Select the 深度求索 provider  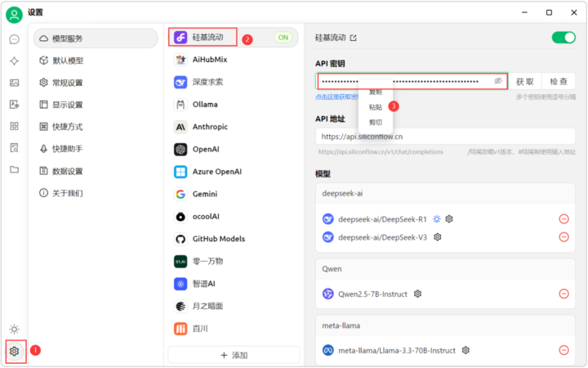click(x=233, y=82)
